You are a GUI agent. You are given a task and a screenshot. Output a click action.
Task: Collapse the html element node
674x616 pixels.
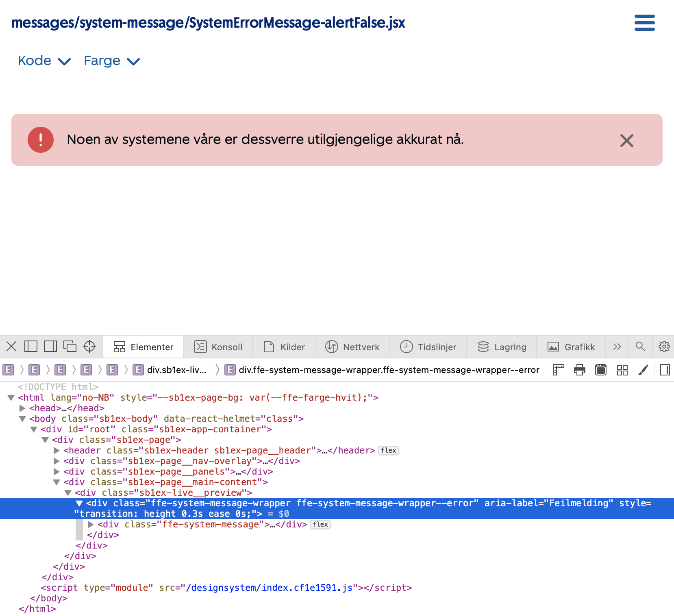coord(11,397)
